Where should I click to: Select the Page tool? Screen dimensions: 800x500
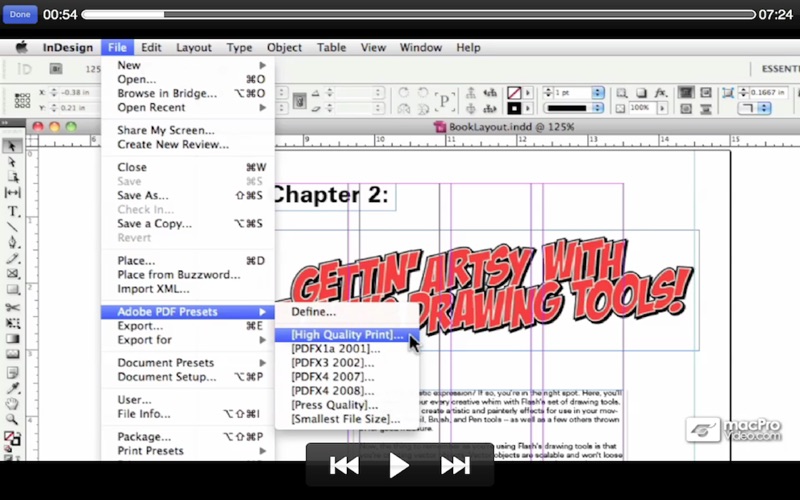point(12,177)
